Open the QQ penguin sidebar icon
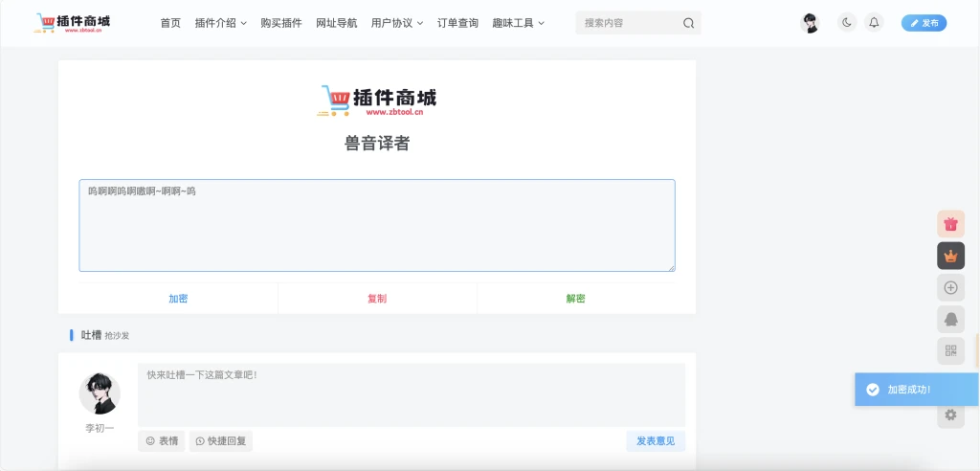The width and height of the screenshot is (980, 471). click(950, 319)
